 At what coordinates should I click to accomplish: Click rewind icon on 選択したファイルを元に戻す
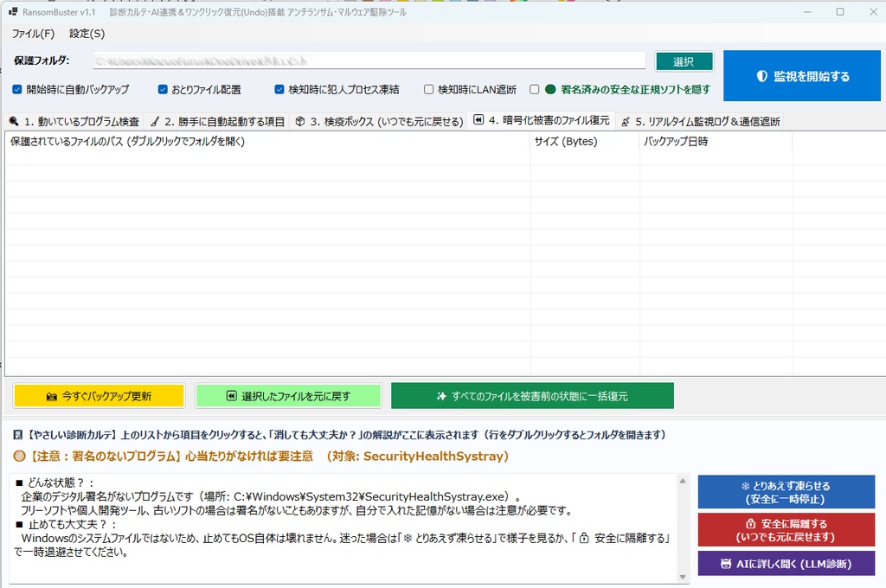click(x=231, y=396)
